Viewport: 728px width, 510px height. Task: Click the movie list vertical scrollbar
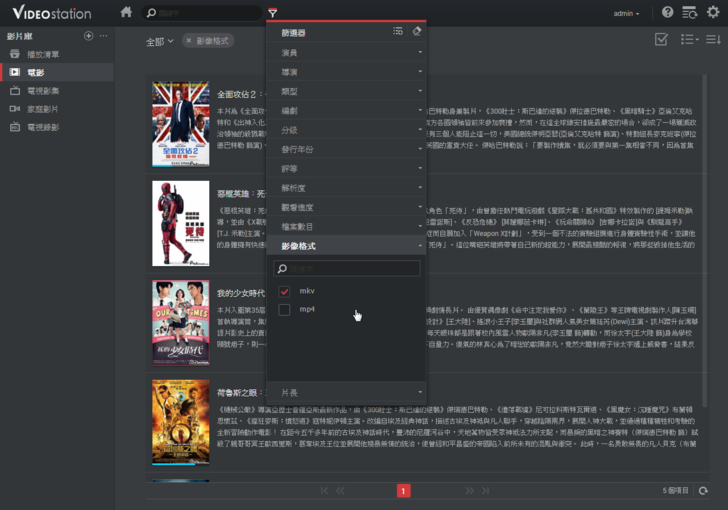tap(704, 240)
